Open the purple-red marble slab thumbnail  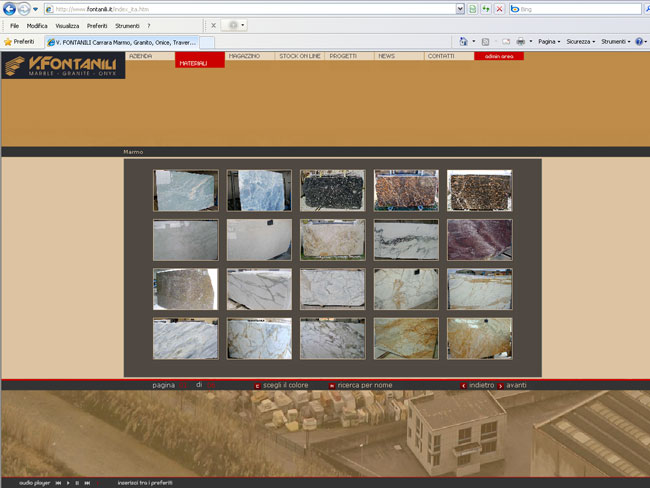pyautogui.click(x=480, y=240)
